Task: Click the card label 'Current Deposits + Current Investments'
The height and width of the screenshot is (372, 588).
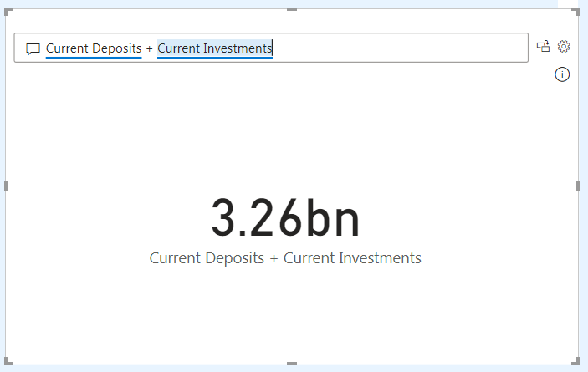Action: click(285, 258)
